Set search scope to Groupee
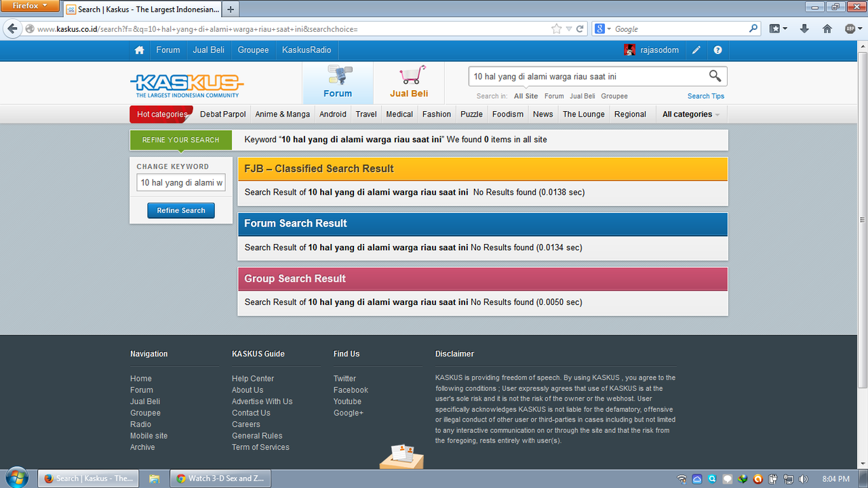This screenshot has width=868, height=488. point(614,96)
